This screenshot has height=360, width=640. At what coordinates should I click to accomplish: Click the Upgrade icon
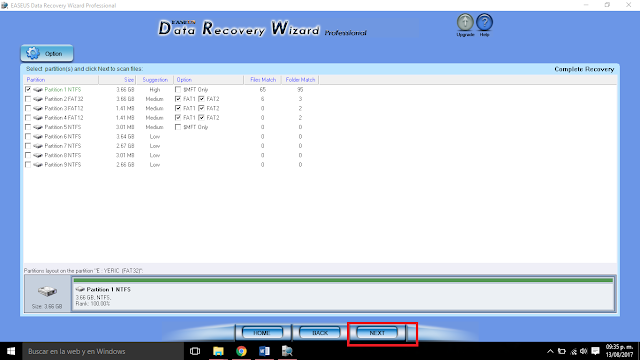point(465,23)
